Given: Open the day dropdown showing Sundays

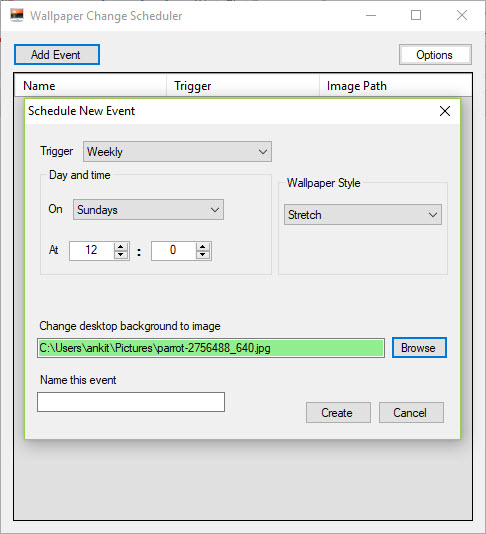Looking at the screenshot, I should coord(148,209).
